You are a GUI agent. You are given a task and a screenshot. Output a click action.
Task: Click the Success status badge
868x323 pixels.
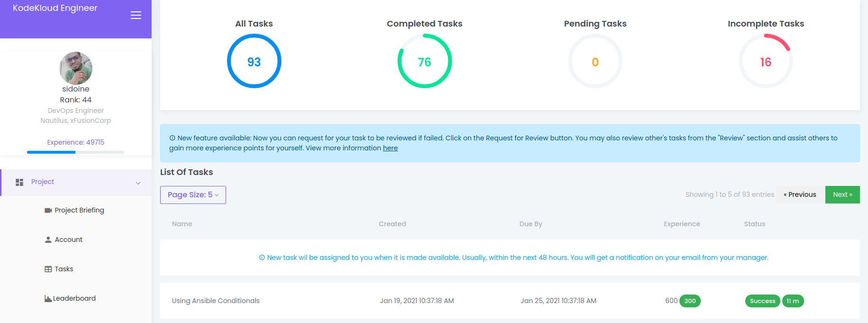(x=762, y=301)
